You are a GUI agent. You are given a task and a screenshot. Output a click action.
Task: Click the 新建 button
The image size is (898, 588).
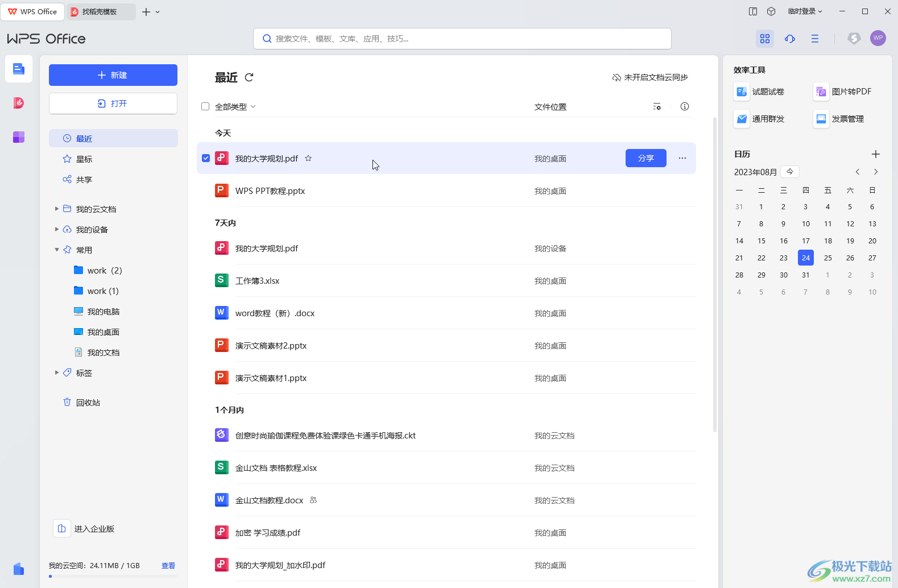(x=113, y=75)
